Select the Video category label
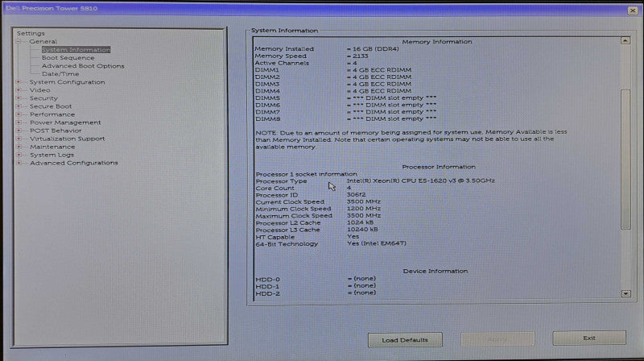Viewport: 644px width, 361px height. [39, 90]
